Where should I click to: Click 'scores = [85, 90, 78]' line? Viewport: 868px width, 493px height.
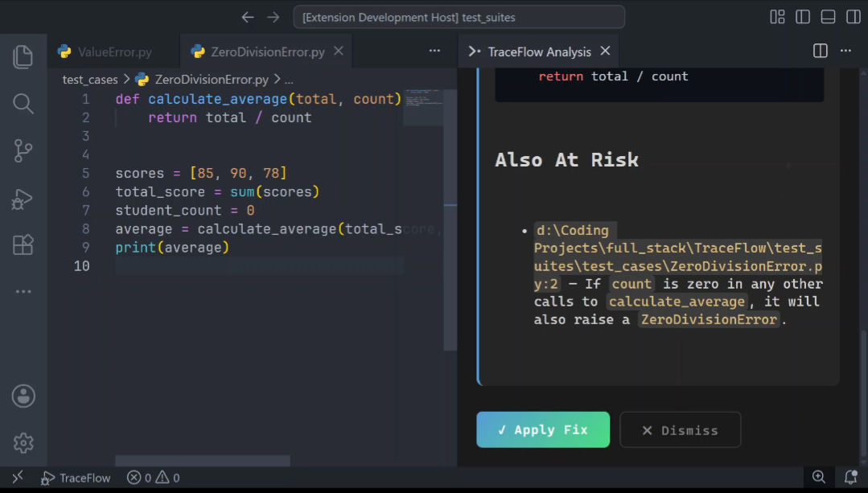pyautogui.click(x=201, y=173)
